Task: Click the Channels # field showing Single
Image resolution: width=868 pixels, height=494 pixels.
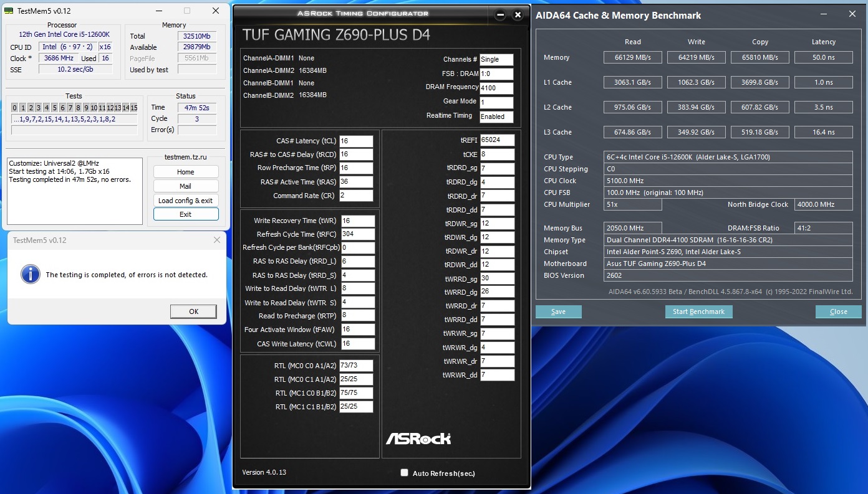Action: point(496,60)
